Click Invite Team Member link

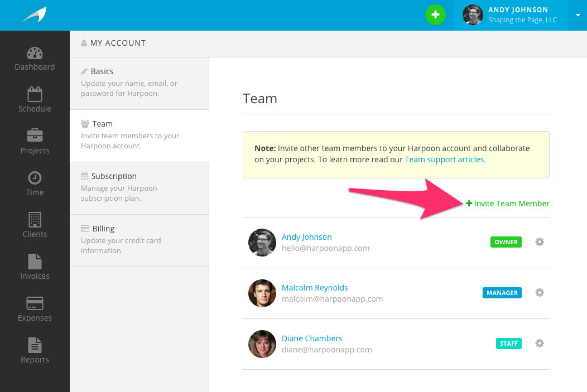click(508, 204)
